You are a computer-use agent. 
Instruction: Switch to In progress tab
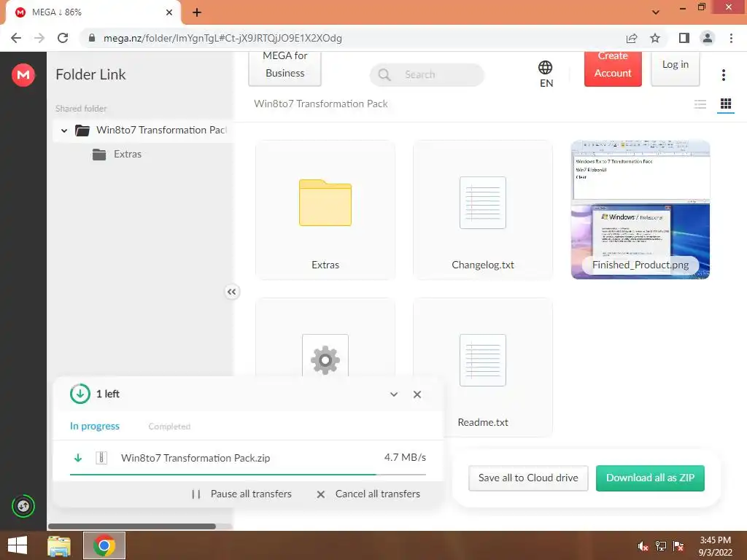[95, 426]
